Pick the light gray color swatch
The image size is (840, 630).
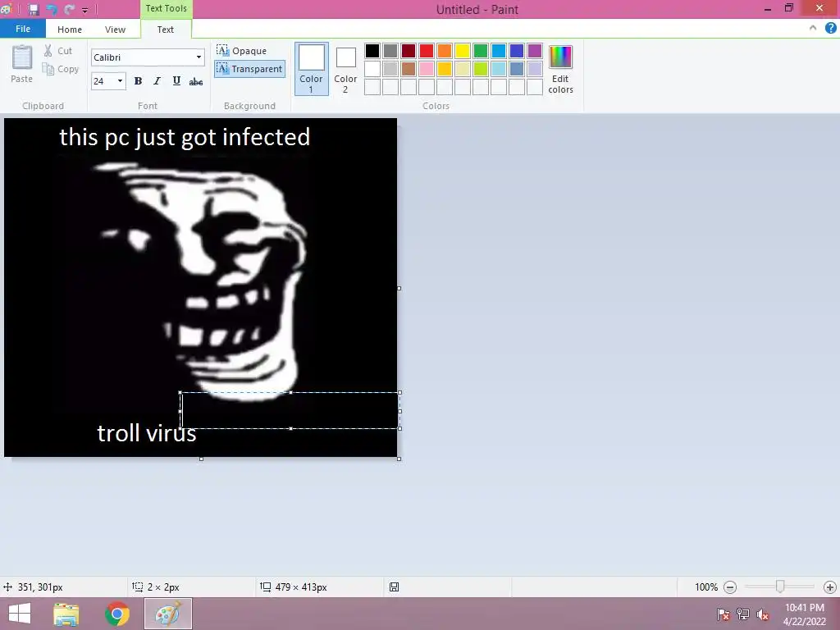coord(390,69)
